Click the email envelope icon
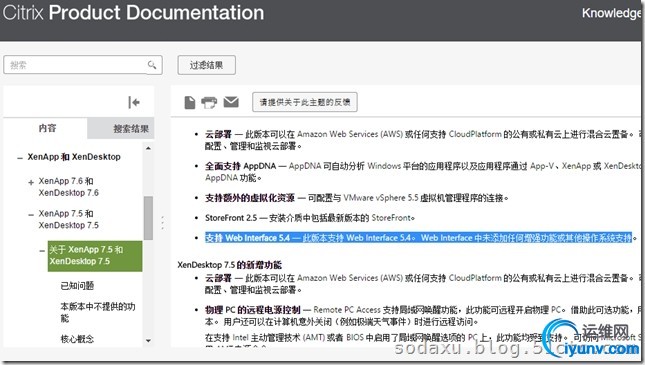 click(x=231, y=102)
